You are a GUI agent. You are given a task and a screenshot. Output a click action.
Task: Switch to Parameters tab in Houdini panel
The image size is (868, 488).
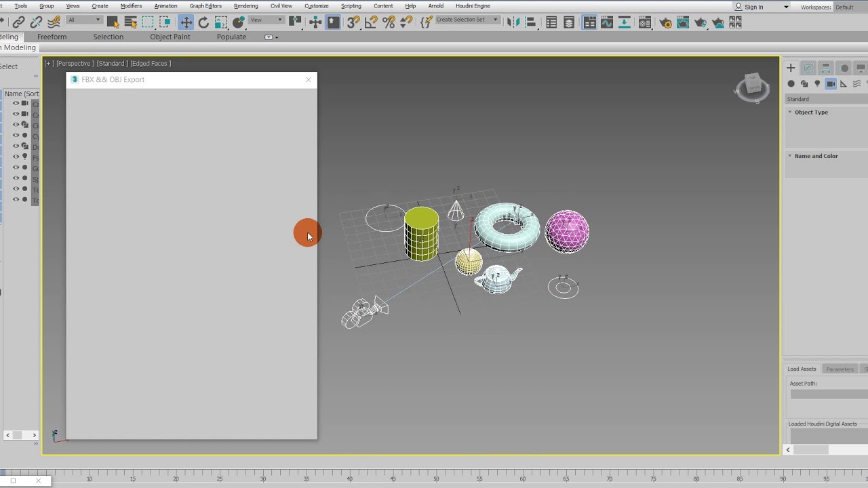(840, 369)
